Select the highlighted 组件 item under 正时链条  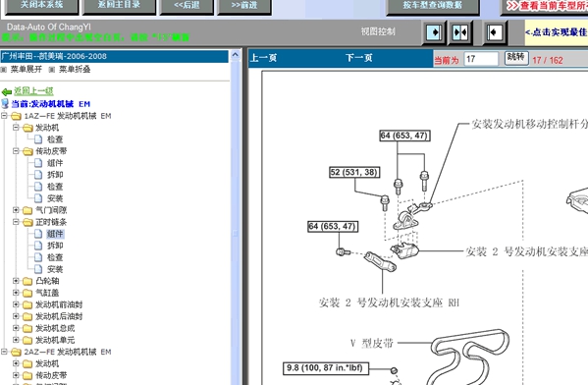[x=55, y=234]
